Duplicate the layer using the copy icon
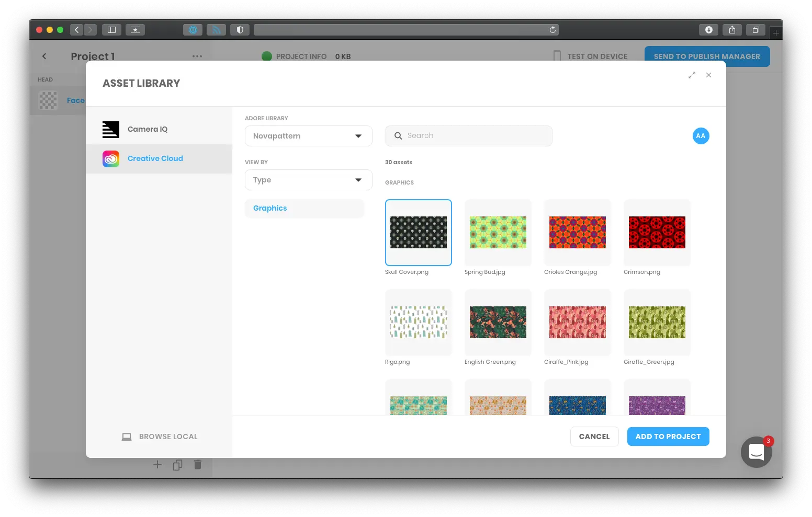This screenshot has height=517, width=812. [177, 464]
